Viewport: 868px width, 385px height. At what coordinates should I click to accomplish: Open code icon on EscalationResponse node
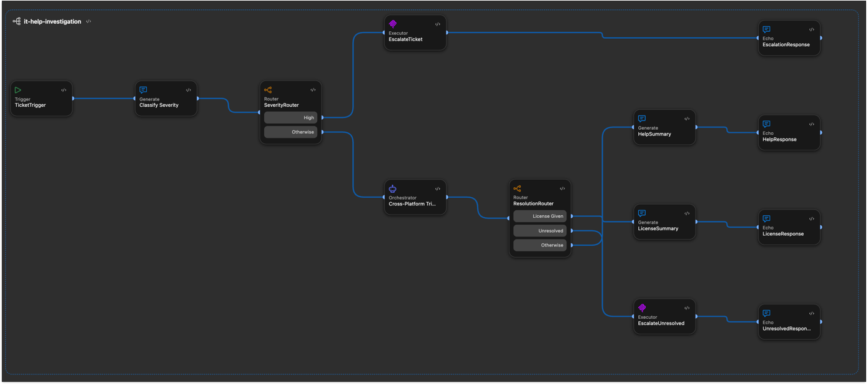click(x=812, y=29)
